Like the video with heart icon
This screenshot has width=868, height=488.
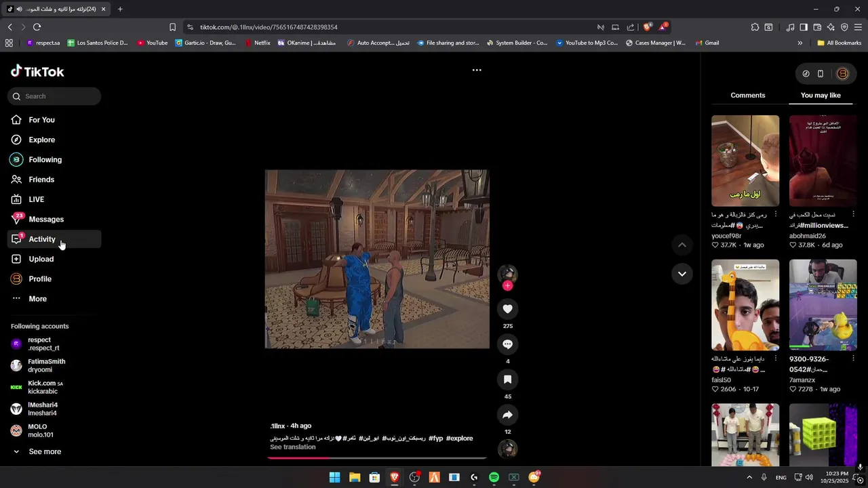click(507, 309)
